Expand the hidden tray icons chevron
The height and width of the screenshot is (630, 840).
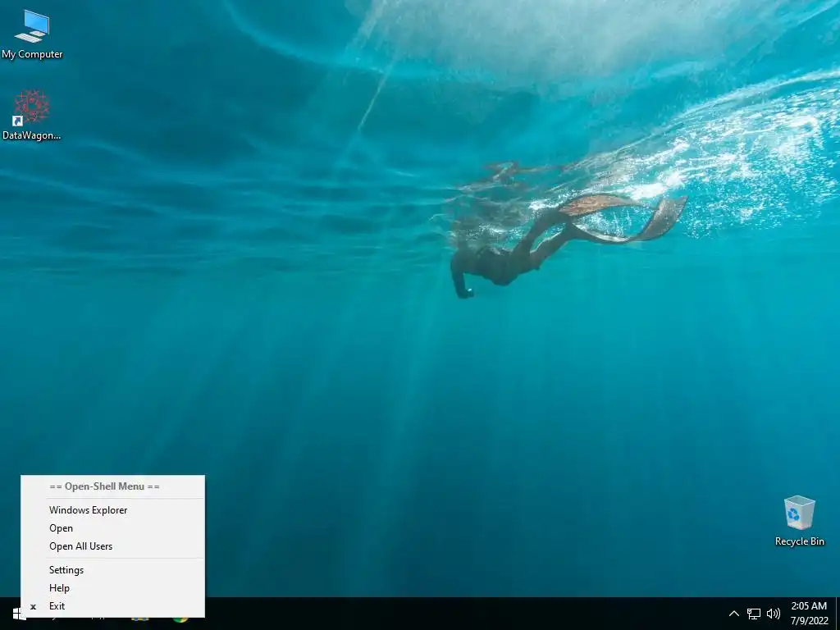pyautogui.click(x=734, y=614)
